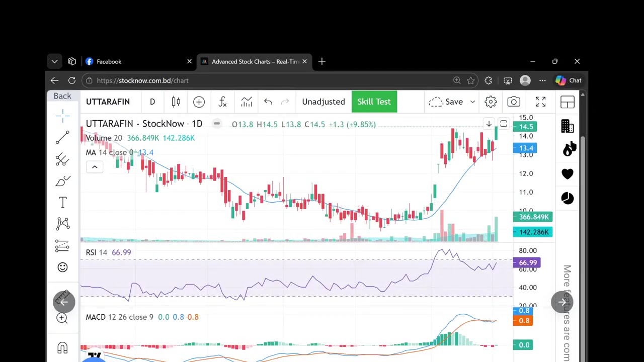Click the 66.99 RSI value tag
The height and width of the screenshot is (362, 644).
(527, 262)
